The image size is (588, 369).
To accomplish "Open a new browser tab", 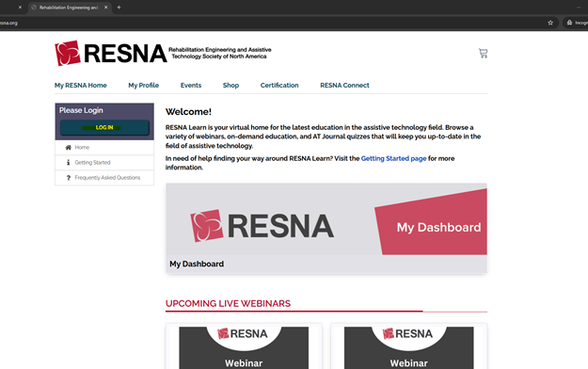I will click(x=119, y=8).
